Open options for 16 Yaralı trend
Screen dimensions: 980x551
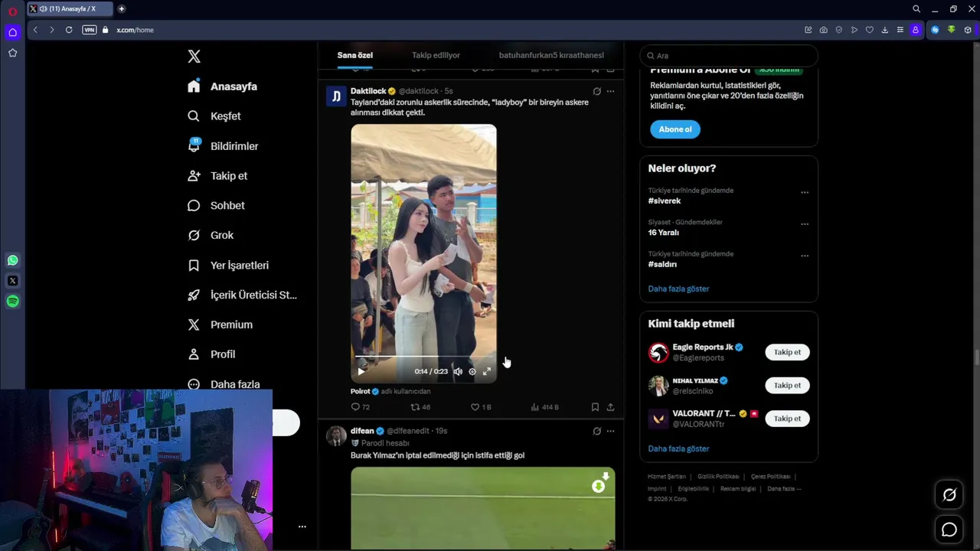pos(805,224)
